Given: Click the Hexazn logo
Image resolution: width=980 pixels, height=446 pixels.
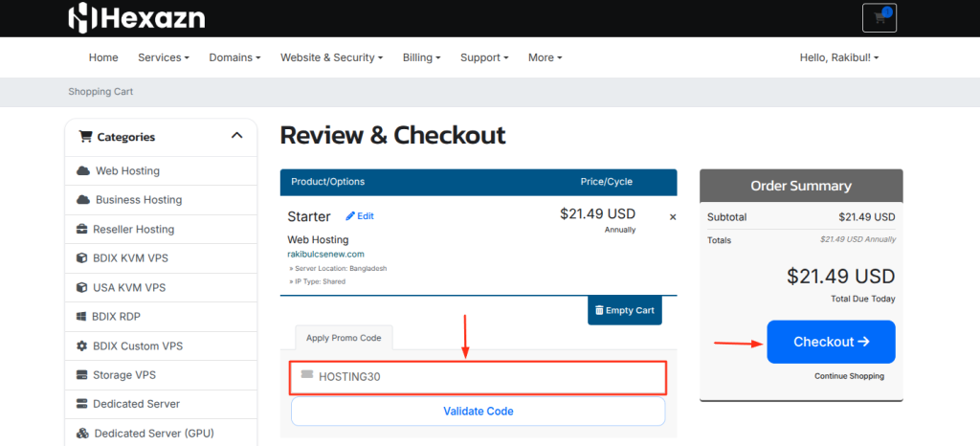Looking at the screenshot, I should point(136,17).
